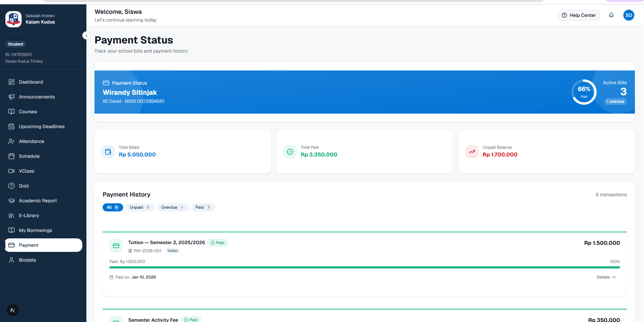Click the Semester Activity Fee title
This screenshot has width=644, height=322.
point(153,320)
